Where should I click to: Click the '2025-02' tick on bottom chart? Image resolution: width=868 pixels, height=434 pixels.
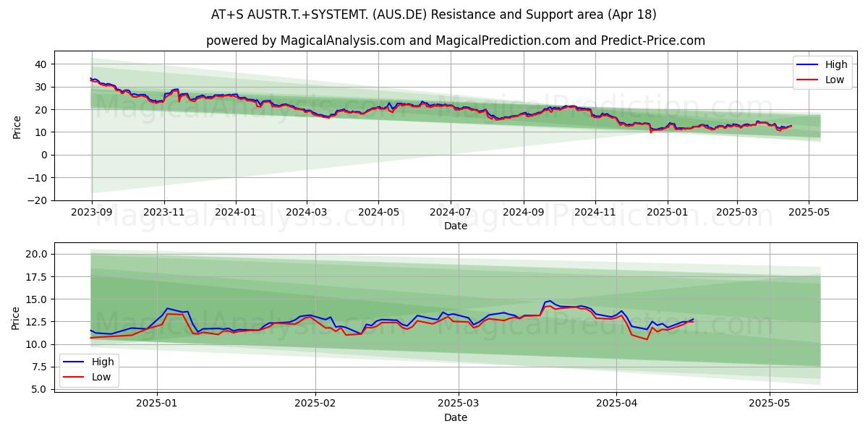317,404
